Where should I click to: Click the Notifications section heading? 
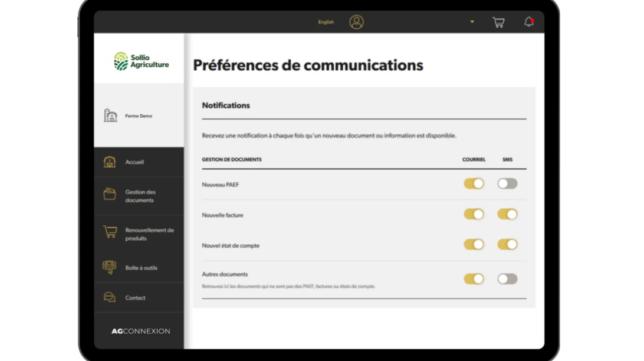pyautogui.click(x=225, y=105)
